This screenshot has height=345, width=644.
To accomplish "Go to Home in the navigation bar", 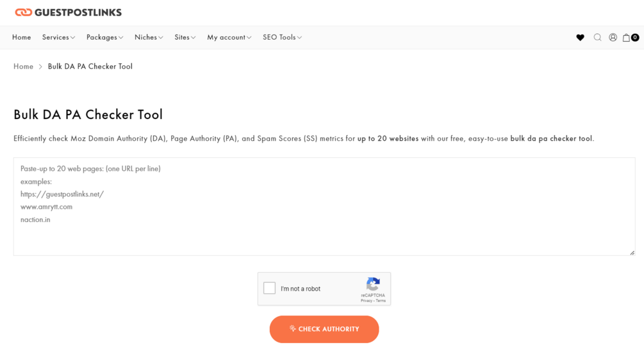I will pyautogui.click(x=21, y=37).
